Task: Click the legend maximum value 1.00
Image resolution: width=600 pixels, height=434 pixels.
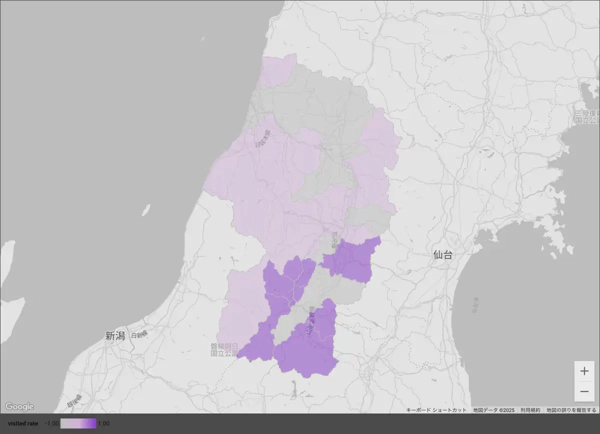Action: pos(104,424)
